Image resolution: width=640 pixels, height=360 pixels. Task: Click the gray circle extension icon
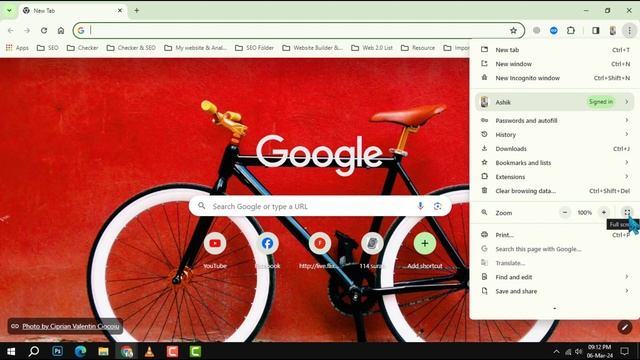click(x=537, y=31)
